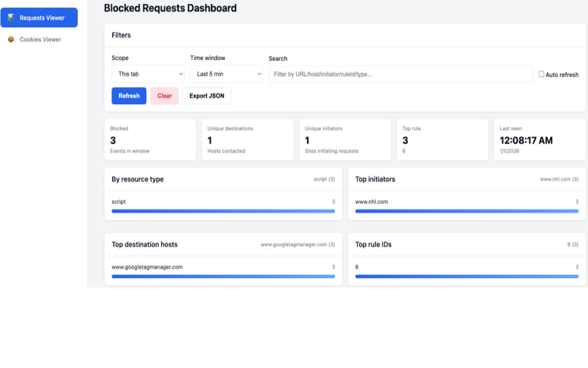Click the www.nhl.com initiator bar
The image size is (588, 368).
467,211
